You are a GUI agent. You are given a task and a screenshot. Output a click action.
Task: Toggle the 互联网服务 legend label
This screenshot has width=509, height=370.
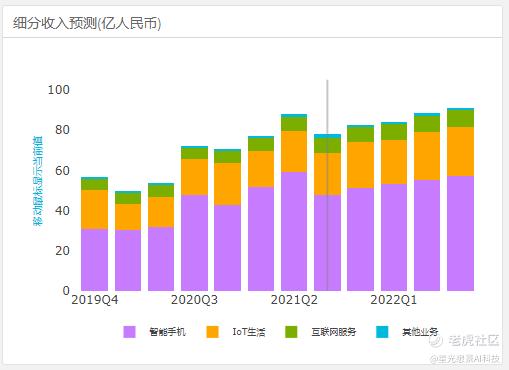[334, 332]
